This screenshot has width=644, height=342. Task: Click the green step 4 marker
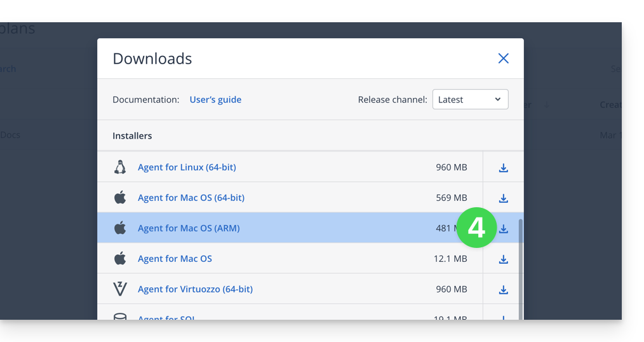pos(476,228)
